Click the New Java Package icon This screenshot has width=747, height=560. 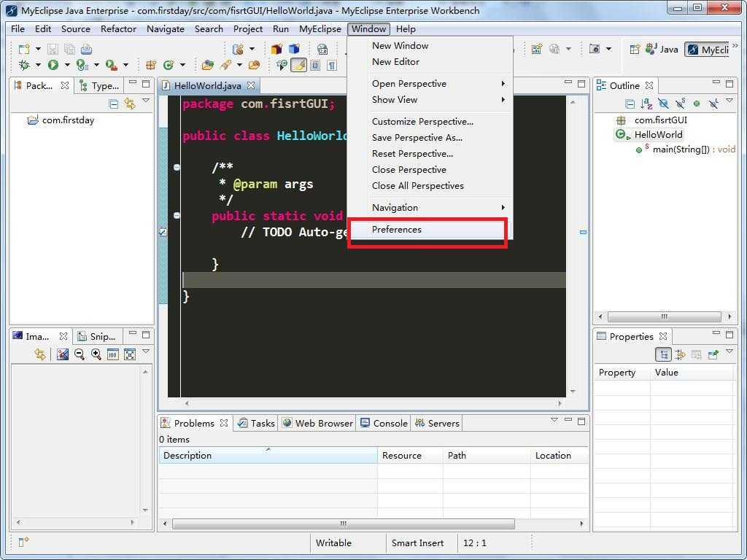pos(150,65)
